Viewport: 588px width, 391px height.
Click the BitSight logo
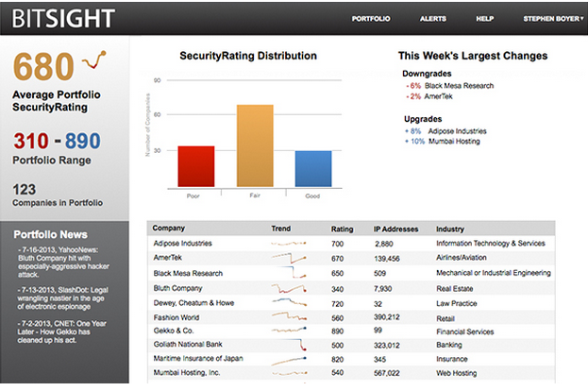pyautogui.click(x=63, y=18)
